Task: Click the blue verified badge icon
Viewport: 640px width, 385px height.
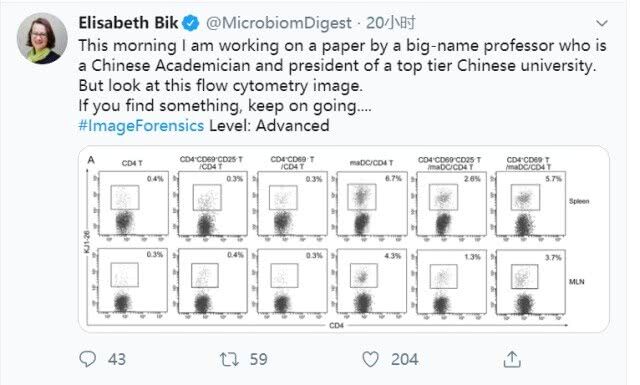Action: (x=191, y=23)
